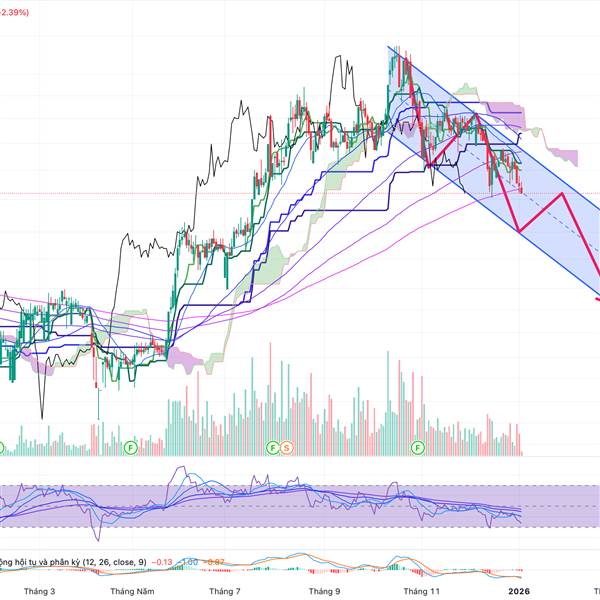Screen dimensions: 600x600
Task: Click the Tháng 9 time axis label
Action: click(x=324, y=591)
